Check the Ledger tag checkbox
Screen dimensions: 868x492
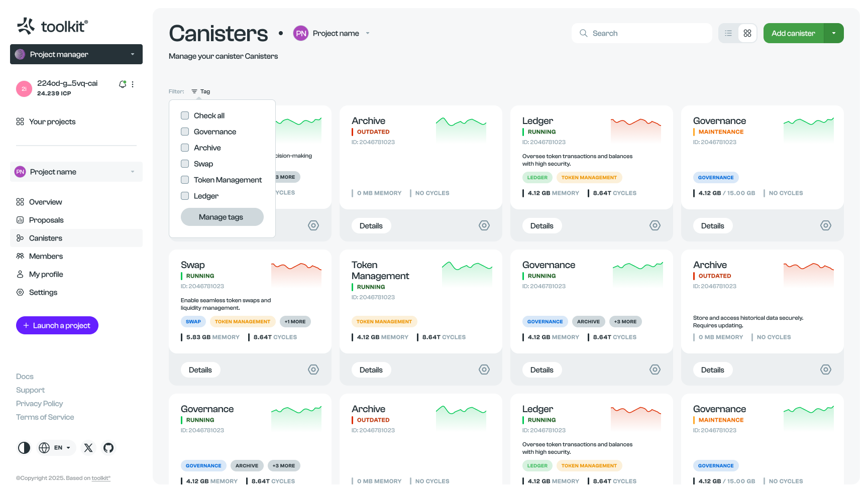185,196
